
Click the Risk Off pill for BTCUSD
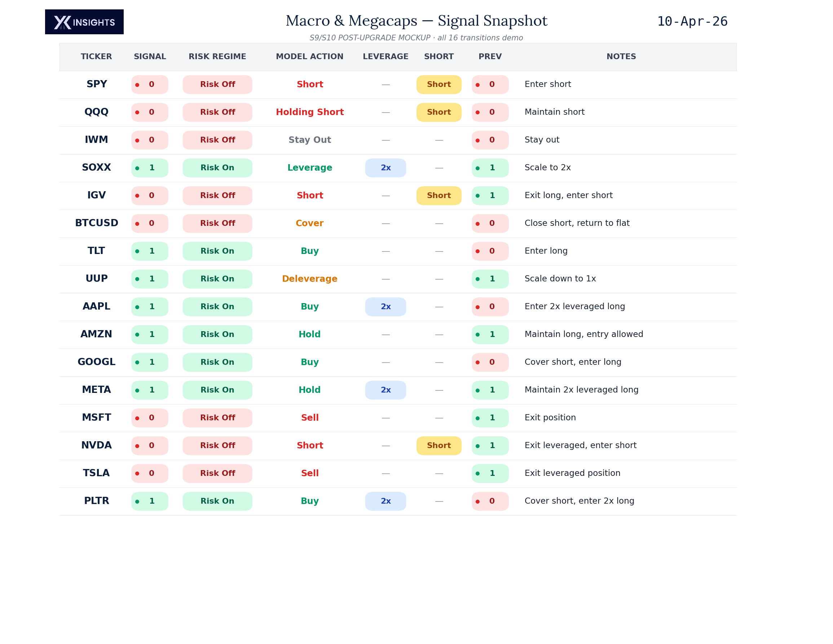point(217,223)
